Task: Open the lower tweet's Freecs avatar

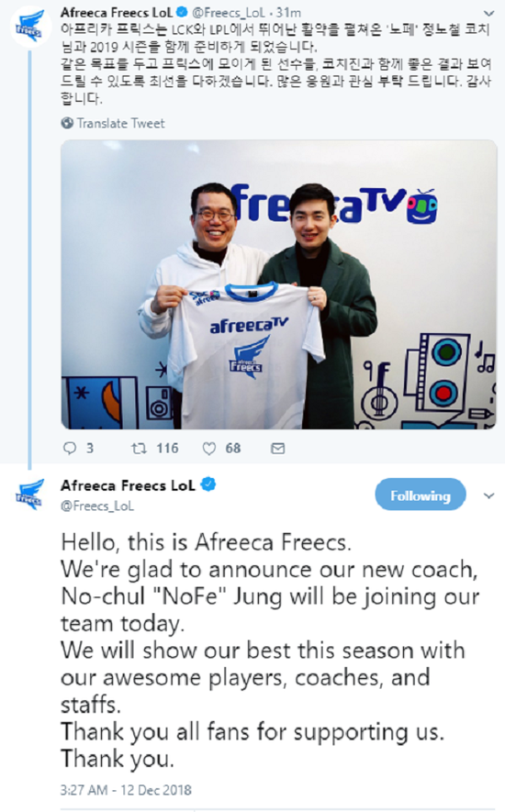Action: point(29,495)
